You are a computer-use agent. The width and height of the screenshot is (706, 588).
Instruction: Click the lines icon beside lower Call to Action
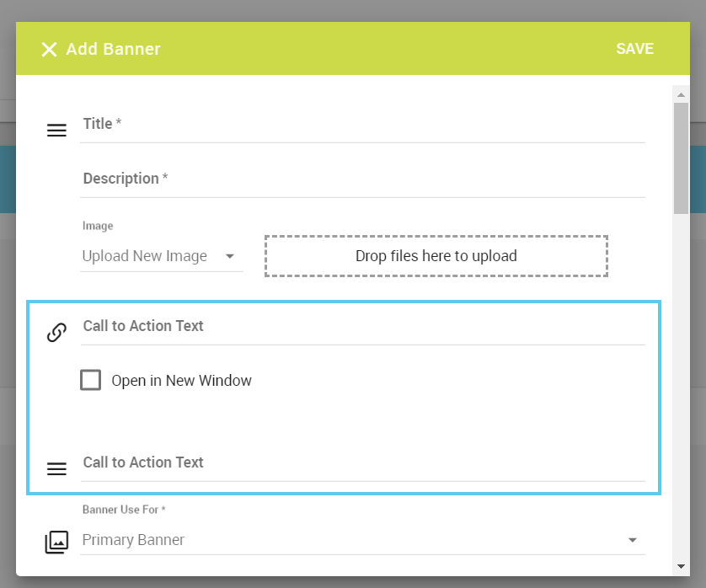click(x=56, y=468)
